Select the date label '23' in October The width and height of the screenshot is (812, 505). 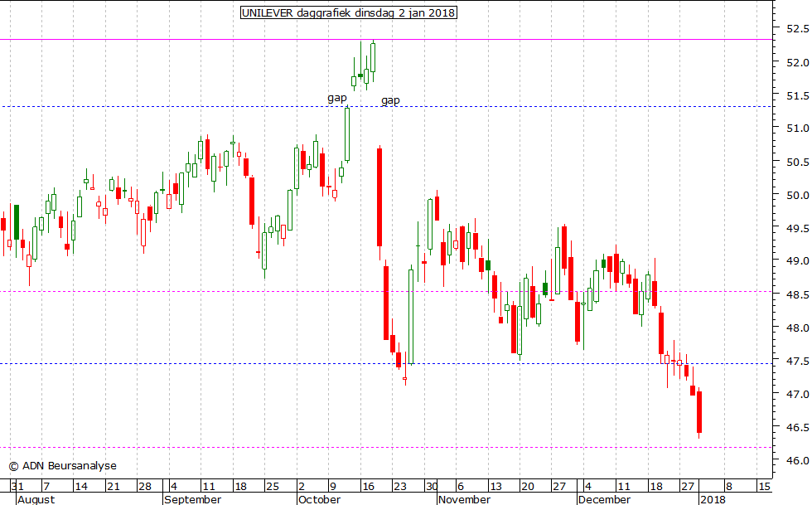pyautogui.click(x=399, y=486)
